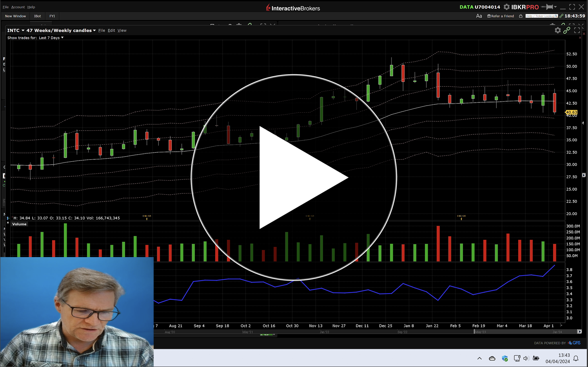This screenshot has height=367, width=588.
Task: Open OneDrive from the system tray
Action: pyautogui.click(x=492, y=358)
